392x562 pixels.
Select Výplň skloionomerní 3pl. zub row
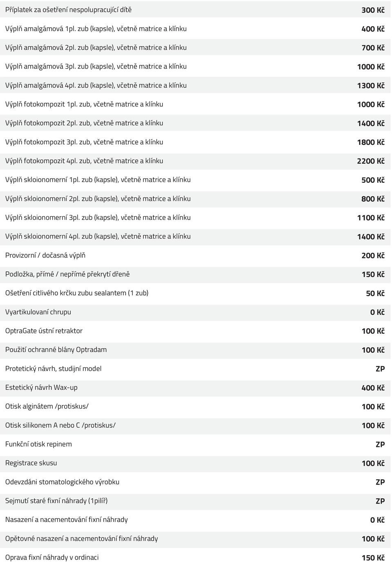tap(195, 218)
